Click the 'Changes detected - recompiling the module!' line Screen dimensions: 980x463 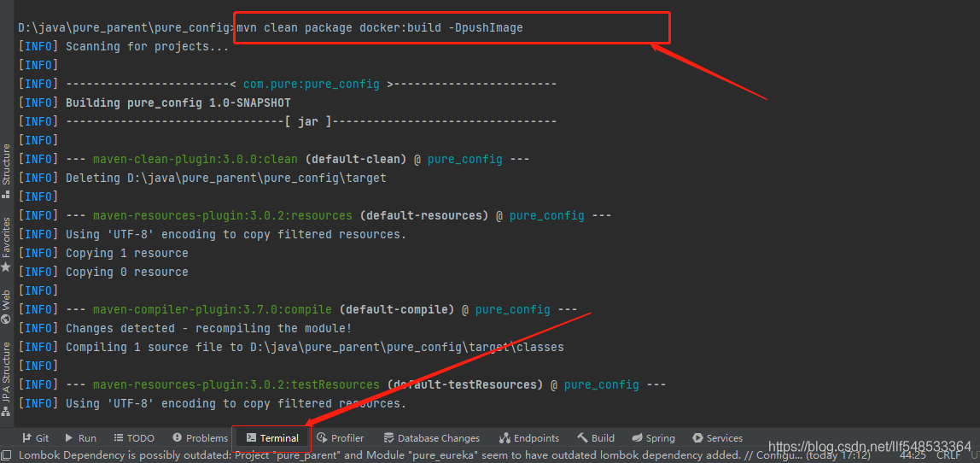[185, 328]
